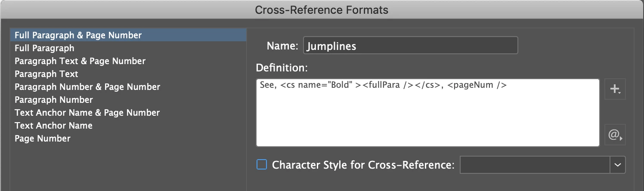
Task: Click empty area below the formats list
Action: [128, 168]
